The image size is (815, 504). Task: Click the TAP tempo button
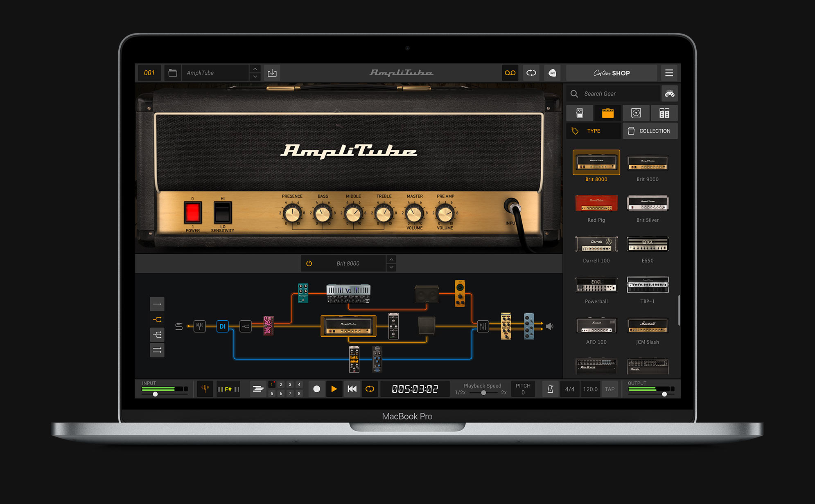[x=610, y=389]
